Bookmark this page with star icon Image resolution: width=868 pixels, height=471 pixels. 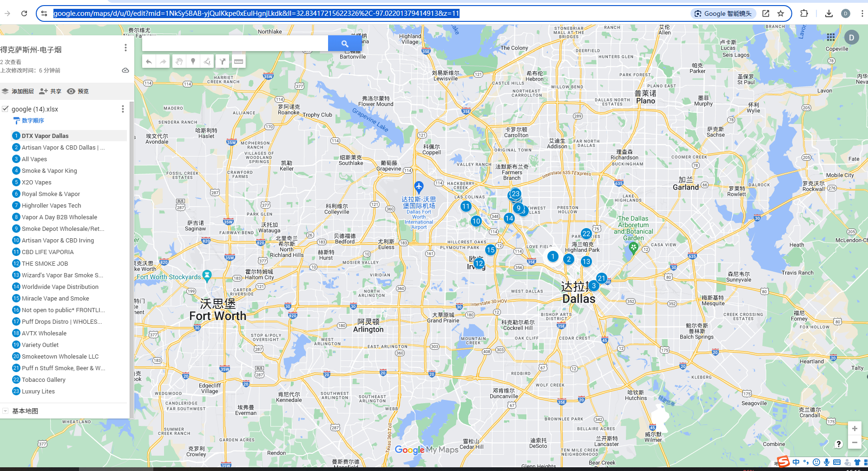[x=781, y=13]
